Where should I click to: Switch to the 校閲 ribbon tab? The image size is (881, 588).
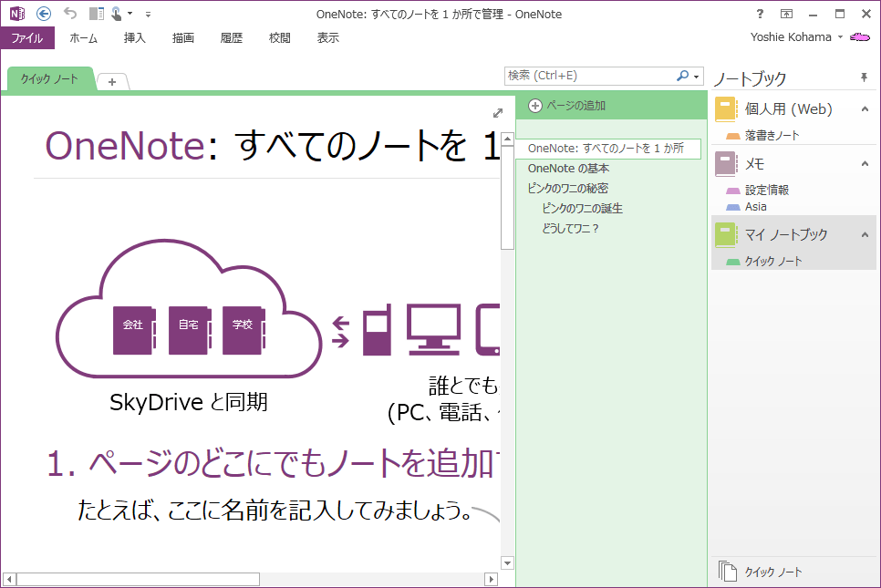pyautogui.click(x=280, y=37)
